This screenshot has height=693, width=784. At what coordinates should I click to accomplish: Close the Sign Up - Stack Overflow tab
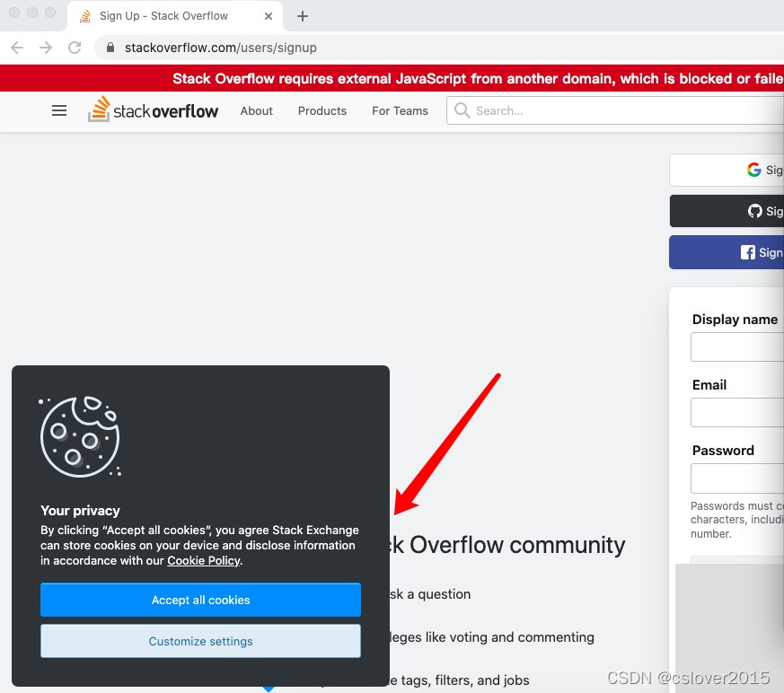(x=269, y=16)
